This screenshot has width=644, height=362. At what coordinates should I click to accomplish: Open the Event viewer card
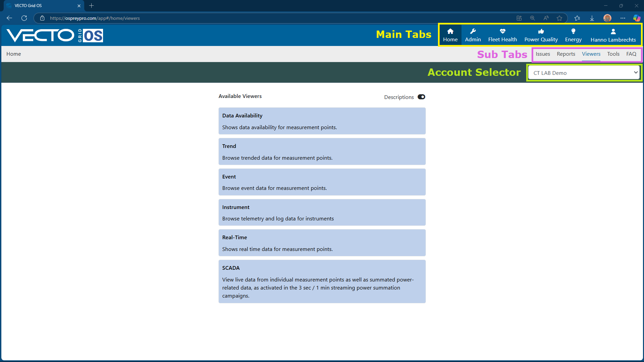point(322,182)
